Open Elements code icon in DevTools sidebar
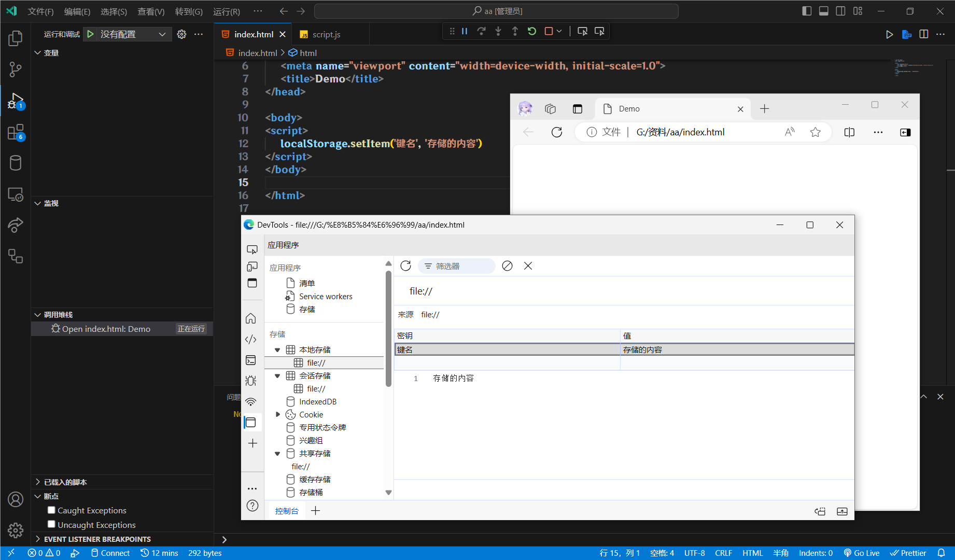955x560 pixels. pyautogui.click(x=251, y=340)
